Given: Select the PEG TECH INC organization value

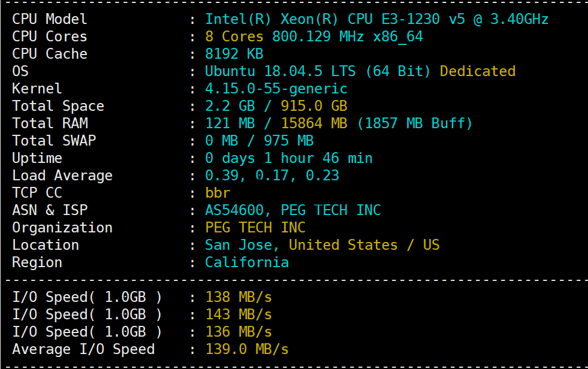Looking at the screenshot, I should coord(255,228).
